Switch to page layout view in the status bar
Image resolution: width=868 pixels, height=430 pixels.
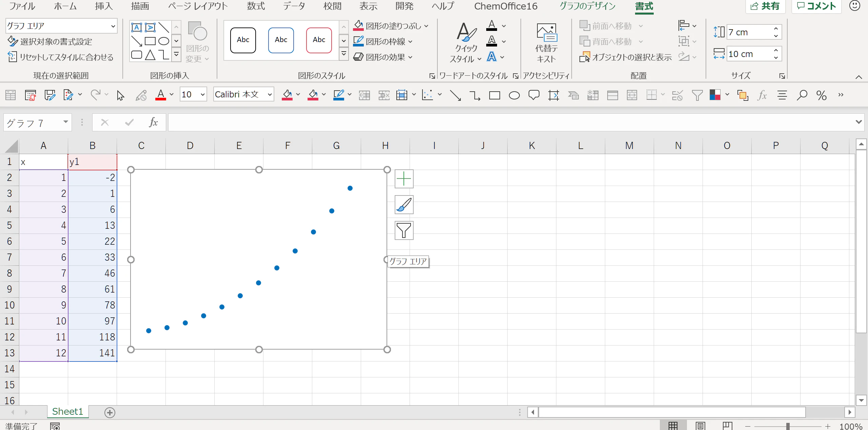tap(700, 426)
